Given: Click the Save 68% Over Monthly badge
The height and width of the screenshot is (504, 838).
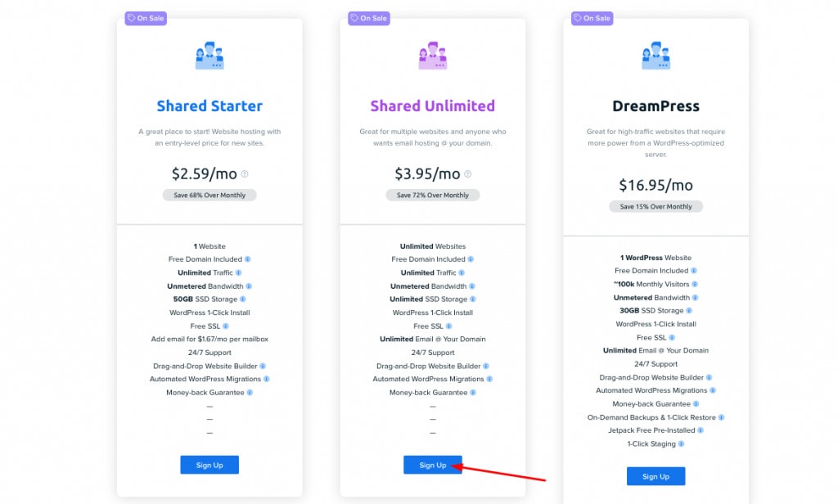Looking at the screenshot, I should pyautogui.click(x=209, y=195).
